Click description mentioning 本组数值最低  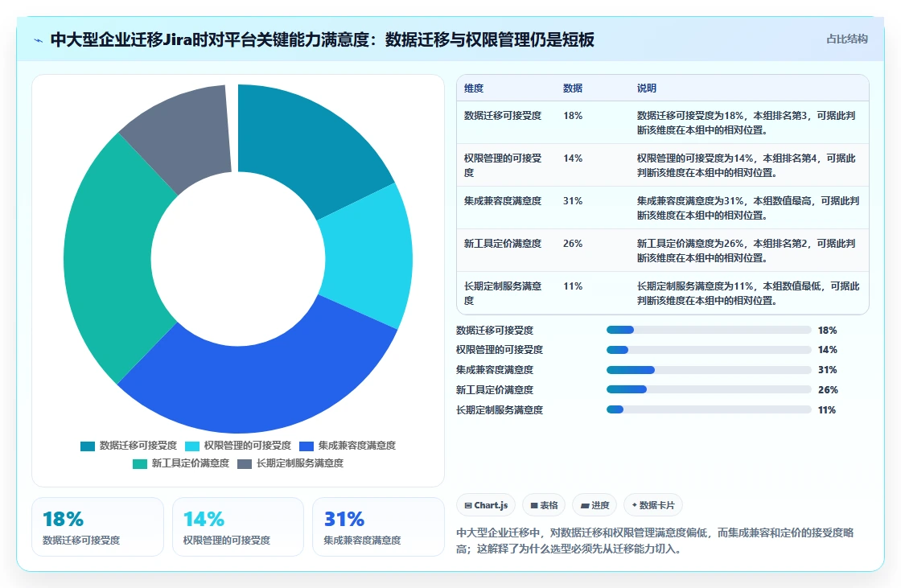click(x=748, y=293)
